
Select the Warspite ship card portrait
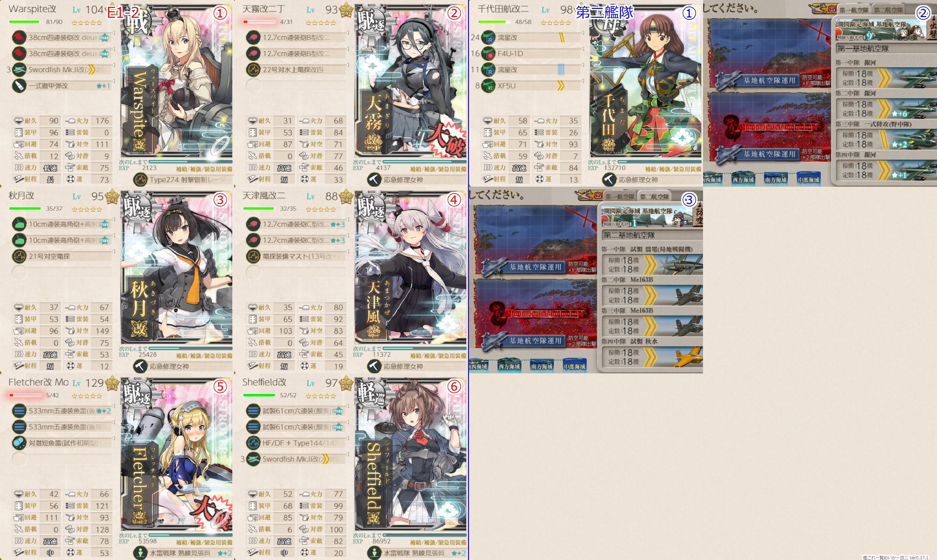[x=176, y=81]
